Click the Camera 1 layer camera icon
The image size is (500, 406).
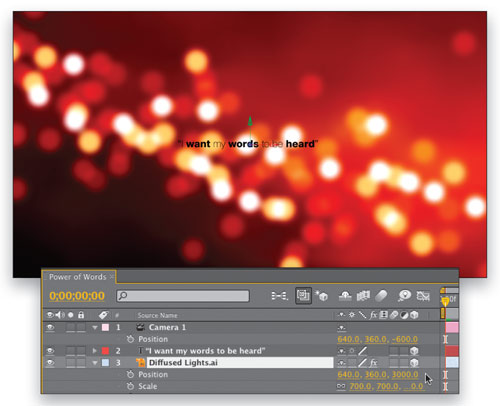click(x=141, y=327)
